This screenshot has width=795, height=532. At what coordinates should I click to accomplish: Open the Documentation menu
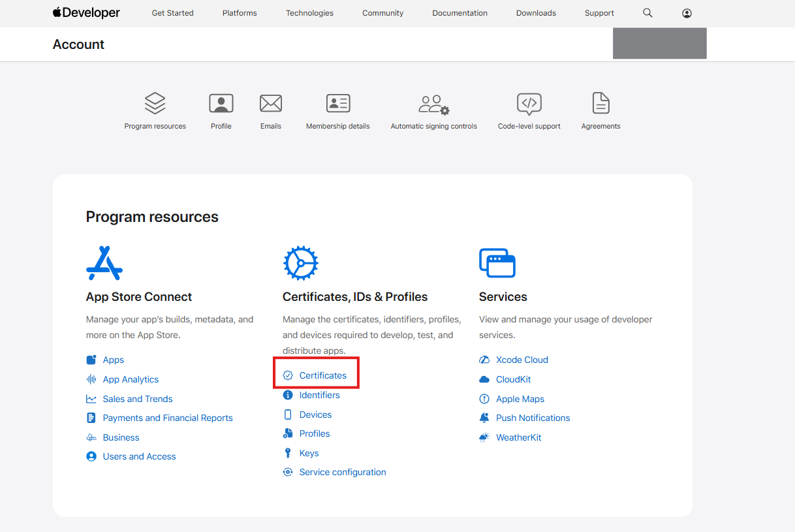point(460,13)
